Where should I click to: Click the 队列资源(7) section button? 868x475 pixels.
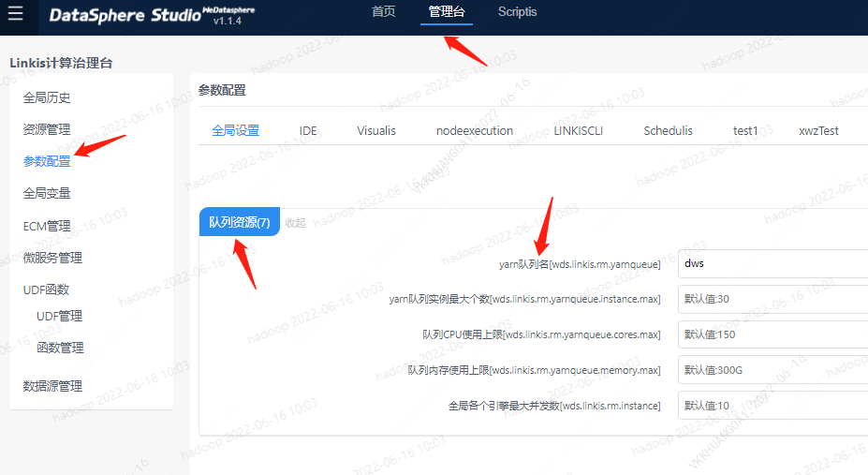point(240,222)
